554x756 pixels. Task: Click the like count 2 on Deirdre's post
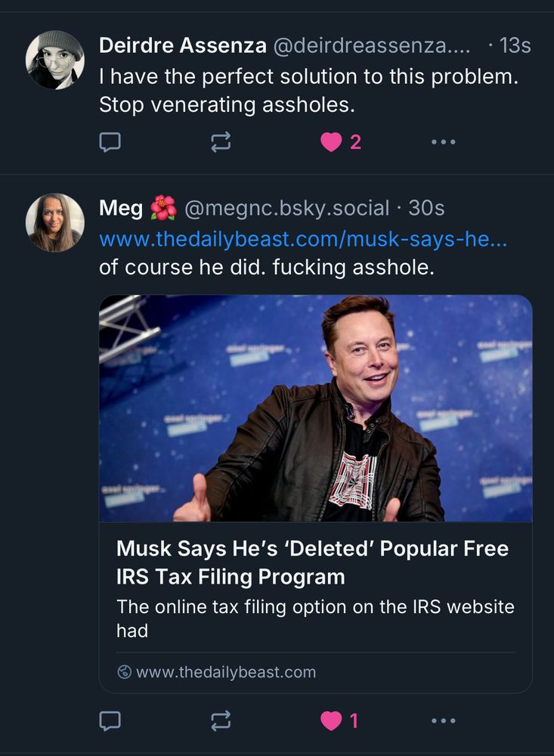coord(354,141)
